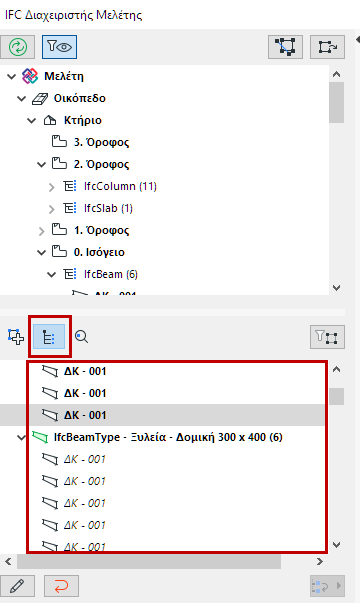
Task: Collapse the Κτήριο building node
Action: tap(32, 121)
